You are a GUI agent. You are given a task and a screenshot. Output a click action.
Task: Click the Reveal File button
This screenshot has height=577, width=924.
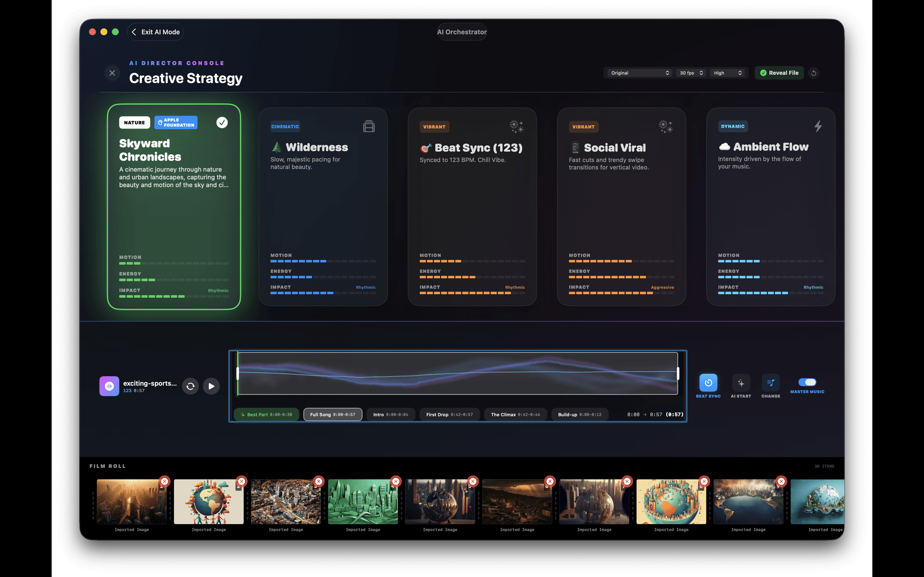pos(779,72)
